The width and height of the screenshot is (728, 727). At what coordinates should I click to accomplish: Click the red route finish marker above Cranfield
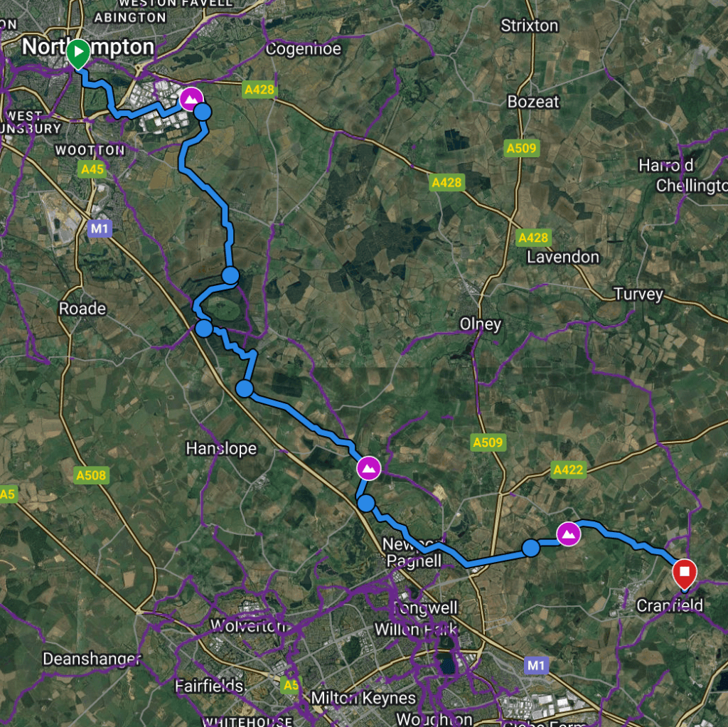click(x=685, y=573)
